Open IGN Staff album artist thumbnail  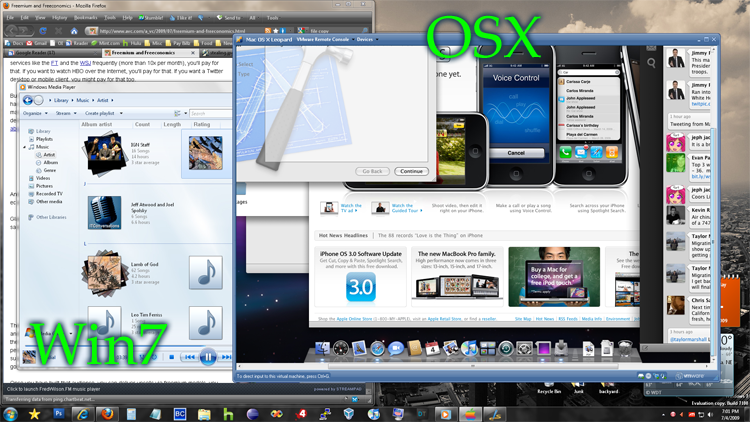pos(103,154)
